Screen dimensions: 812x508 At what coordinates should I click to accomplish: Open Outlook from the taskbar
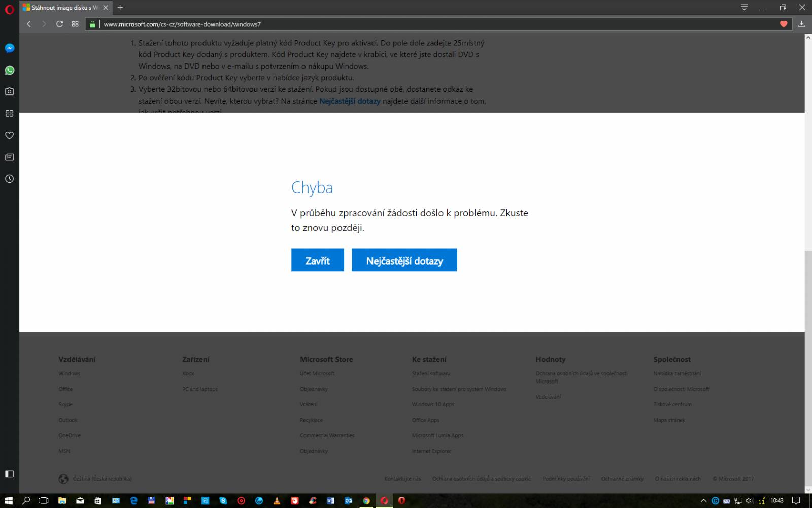pyautogui.click(x=348, y=500)
